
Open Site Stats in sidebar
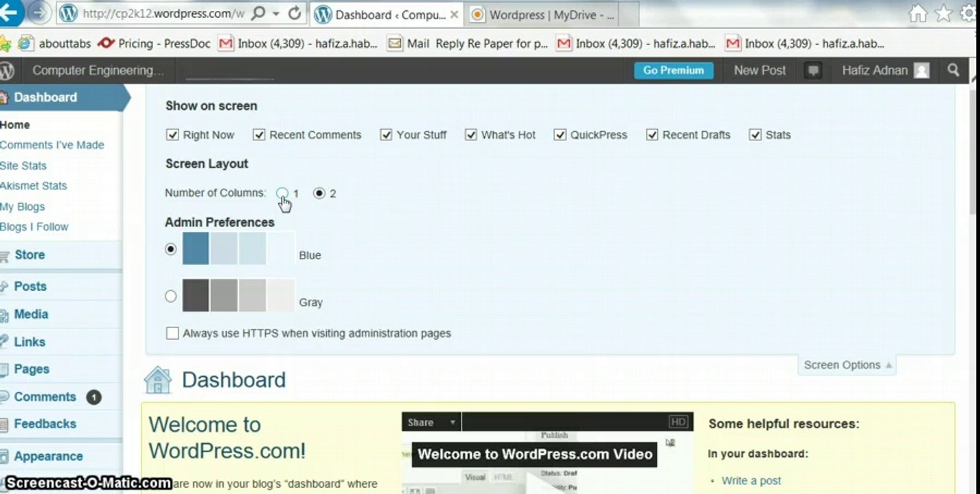23,165
